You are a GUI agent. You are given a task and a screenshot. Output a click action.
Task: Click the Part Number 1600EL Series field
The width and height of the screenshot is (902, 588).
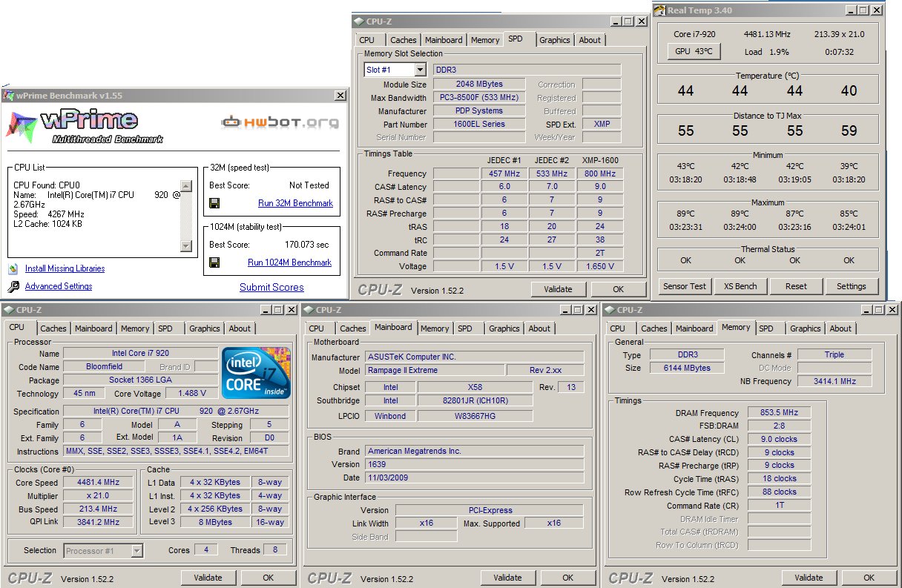pyautogui.click(x=479, y=124)
